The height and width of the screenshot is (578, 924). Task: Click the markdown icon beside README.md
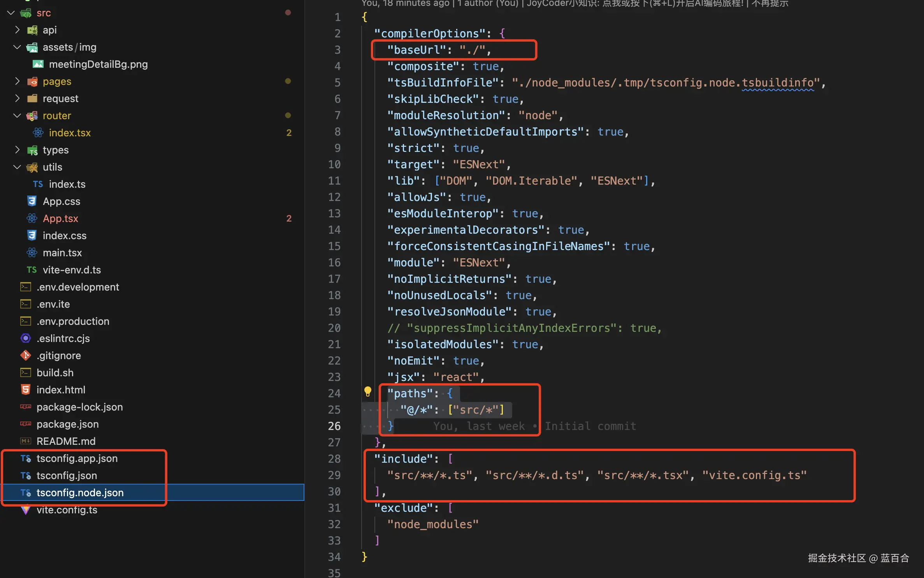(x=26, y=441)
